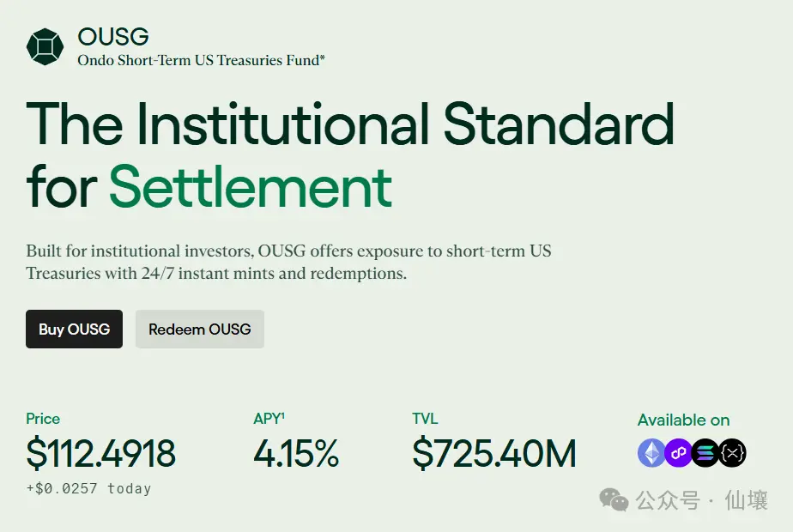Select the Solana network icon

[x=705, y=452]
